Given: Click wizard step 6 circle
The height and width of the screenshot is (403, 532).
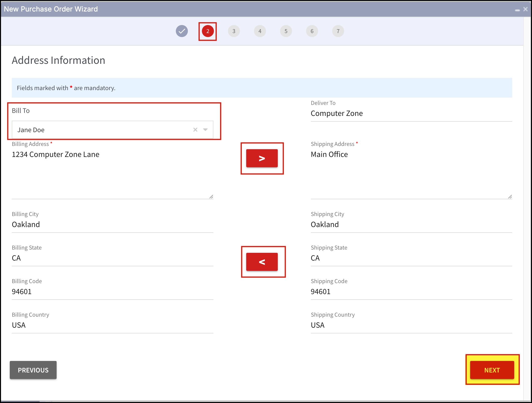Looking at the screenshot, I should point(312,31).
